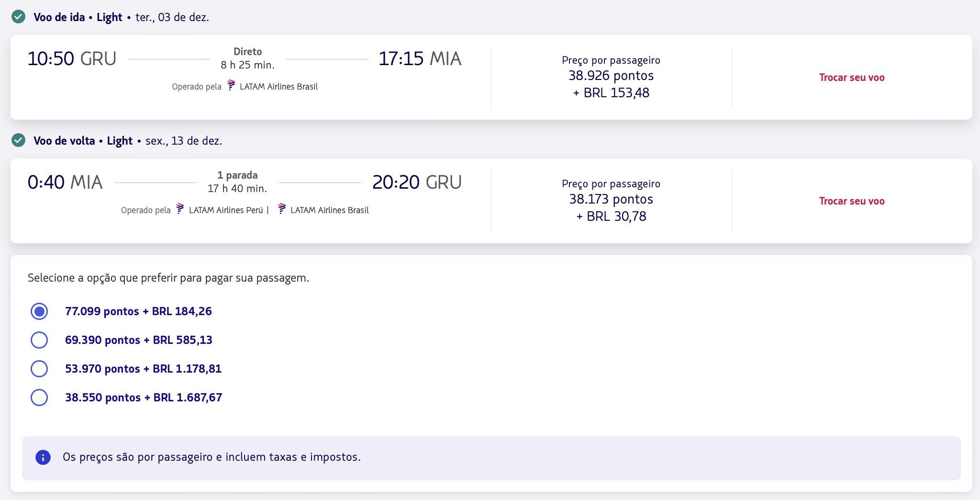Click the Direto 8 h 25 min label
The height and width of the screenshot is (500, 980).
coord(247,58)
